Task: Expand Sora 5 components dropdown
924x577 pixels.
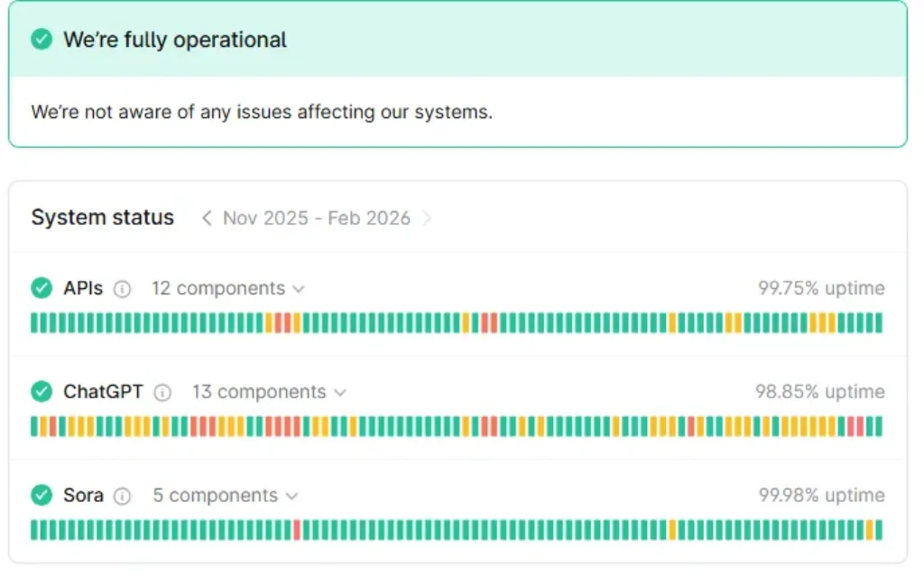Action: (225, 497)
